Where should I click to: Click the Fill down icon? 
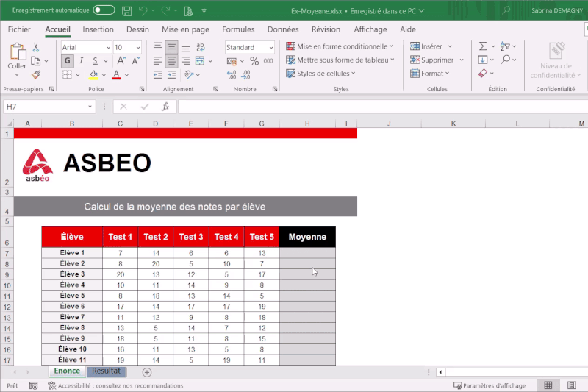[483, 60]
